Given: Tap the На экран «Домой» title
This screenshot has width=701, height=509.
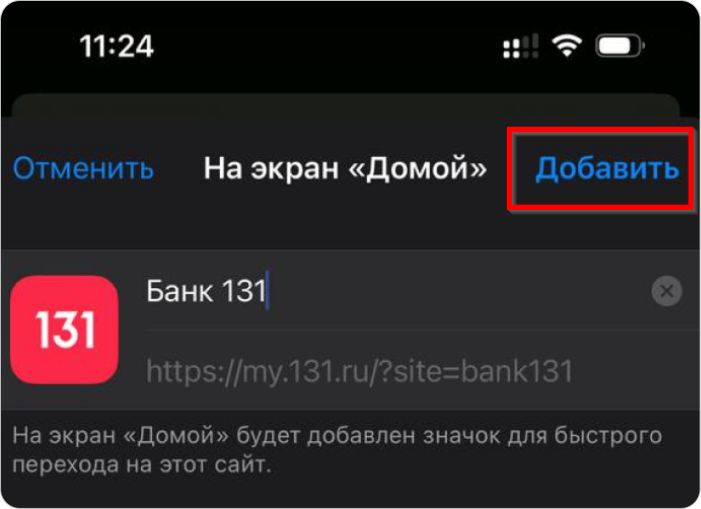Looking at the screenshot, I should [x=345, y=169].
